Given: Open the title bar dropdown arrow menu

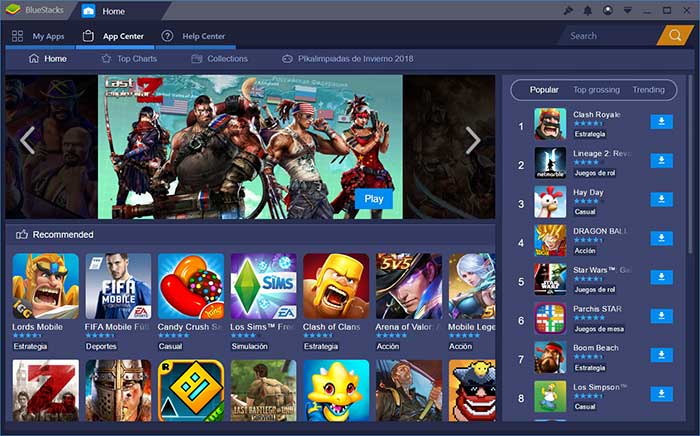Looking at the screenshot, I should (628, 10).
